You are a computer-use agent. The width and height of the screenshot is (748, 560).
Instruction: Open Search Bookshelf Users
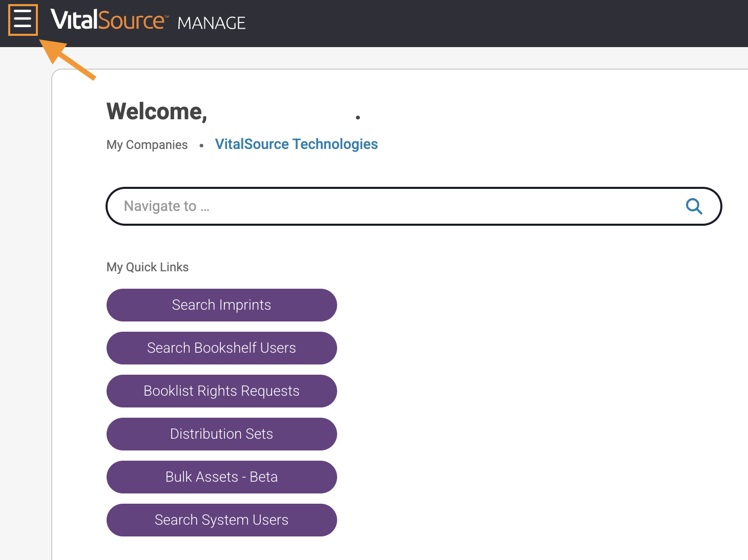coord(221,348)
